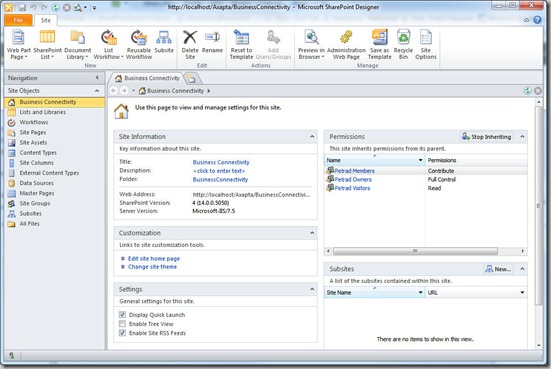Image resolution: width=551 pixels, height=369 pixels.
Task: Create a new SharePoint List
Action: click(47, 45)
